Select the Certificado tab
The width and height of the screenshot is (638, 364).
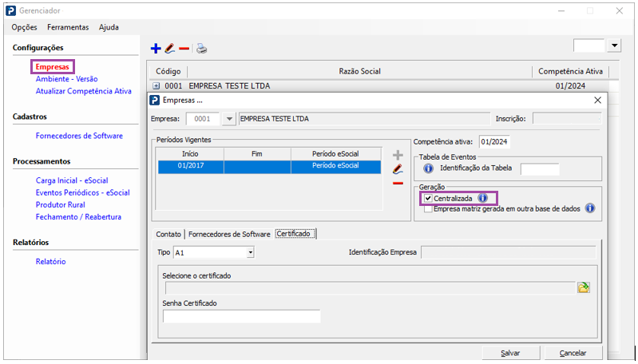[x=295, y=234]
